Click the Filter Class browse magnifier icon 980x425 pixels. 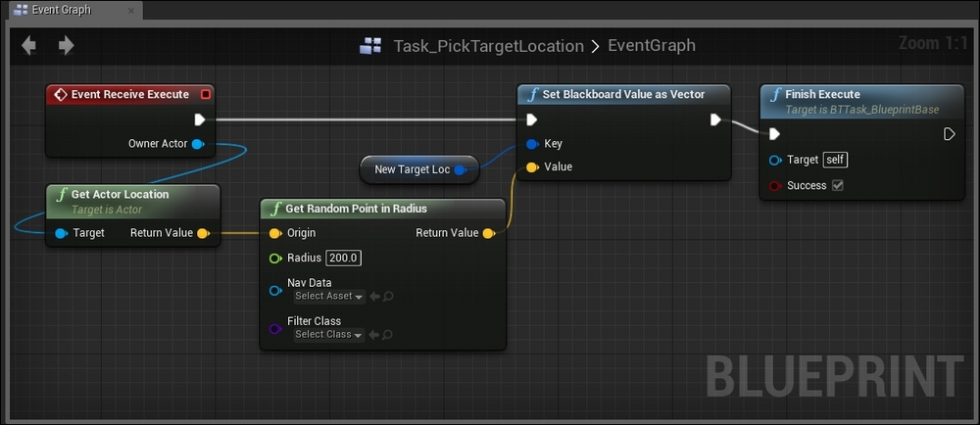387,335
